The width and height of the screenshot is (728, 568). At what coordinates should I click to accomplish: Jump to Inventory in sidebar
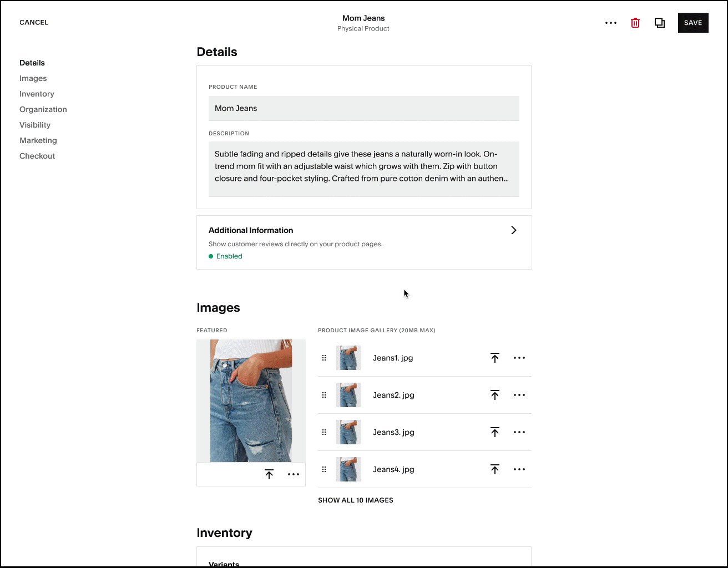37,94
